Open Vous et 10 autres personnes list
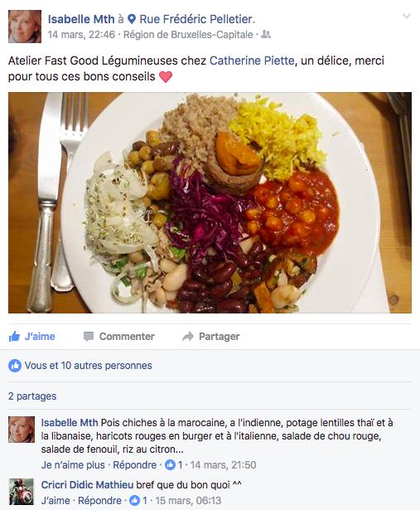420x510 pixels. pos(89,366)
